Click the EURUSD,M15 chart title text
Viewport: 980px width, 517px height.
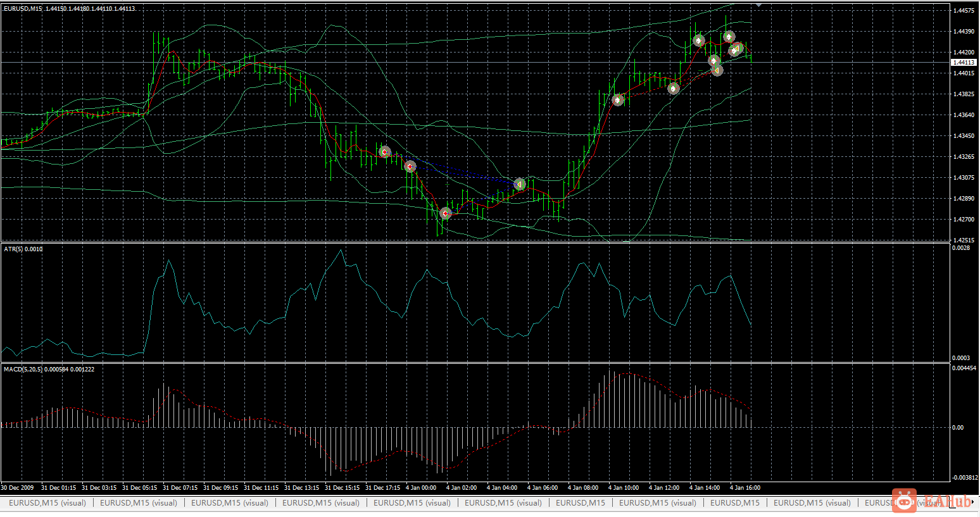click(23, 9)
